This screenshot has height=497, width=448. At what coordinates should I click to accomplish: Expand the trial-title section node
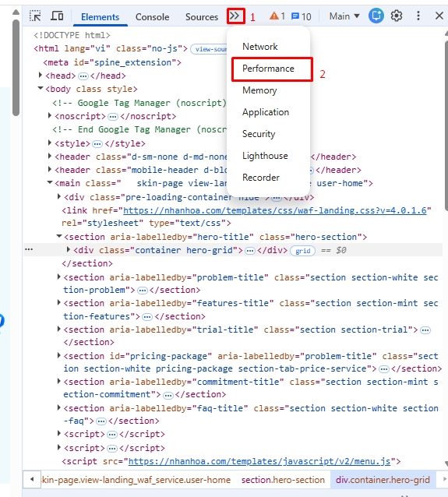click(x=59, y=329)
